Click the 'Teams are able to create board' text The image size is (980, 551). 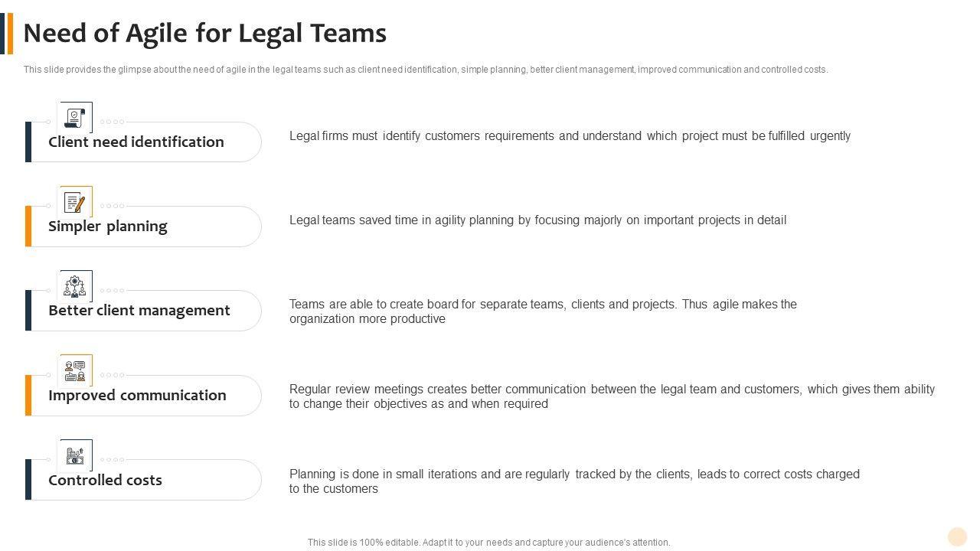pyautogui.click(x=543, y=311)
